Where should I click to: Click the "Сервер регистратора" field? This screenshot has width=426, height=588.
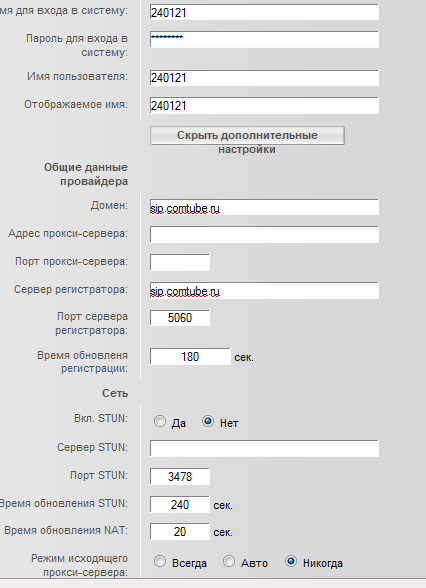(x=264, y=291)
